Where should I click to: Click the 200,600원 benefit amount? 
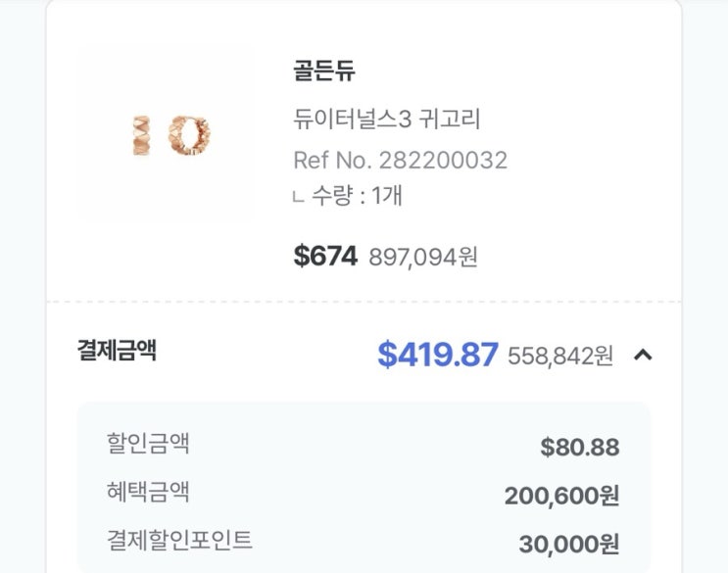click(561, 497)
